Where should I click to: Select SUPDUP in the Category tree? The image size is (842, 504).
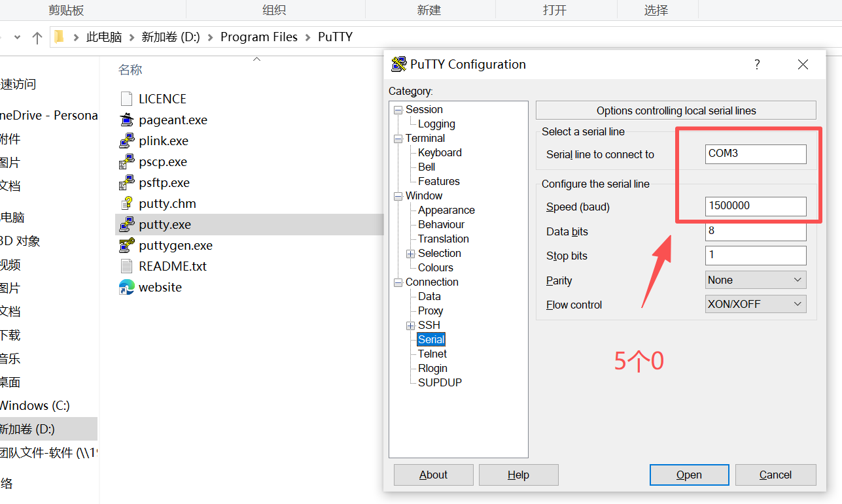[440, 382]
